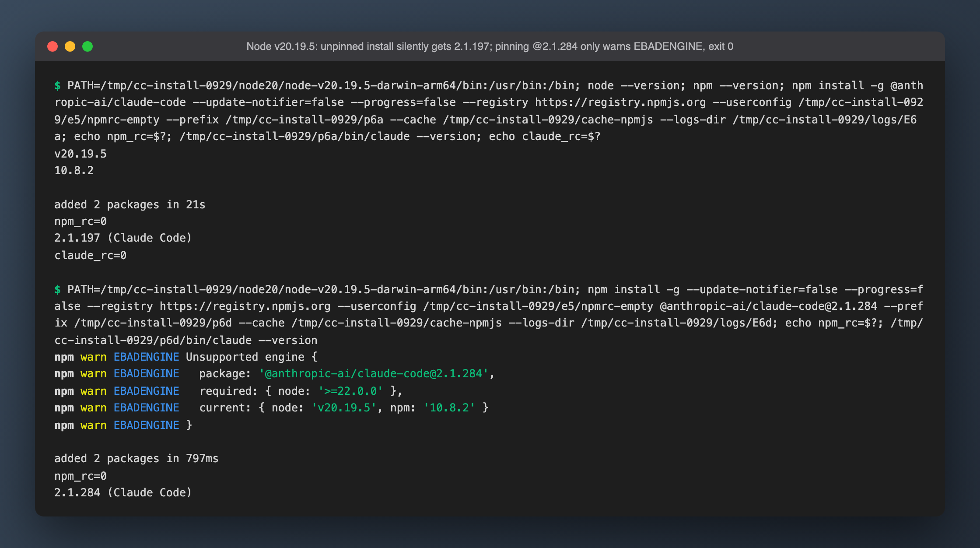The width and height of the screenshot is (980, 548).
Task: Click the yellow minimize window button
Action: pos(70,46)
